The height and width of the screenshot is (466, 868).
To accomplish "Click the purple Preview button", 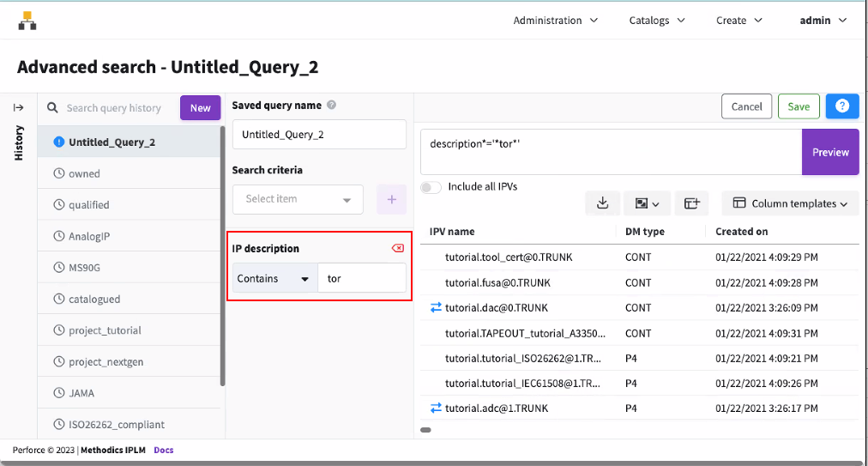I will 829,152.
